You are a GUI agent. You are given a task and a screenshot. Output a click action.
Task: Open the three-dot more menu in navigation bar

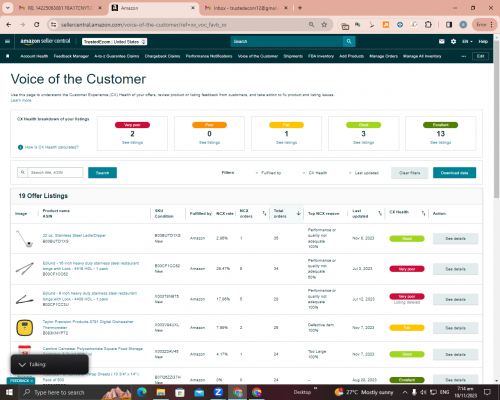tap(463, 56)
